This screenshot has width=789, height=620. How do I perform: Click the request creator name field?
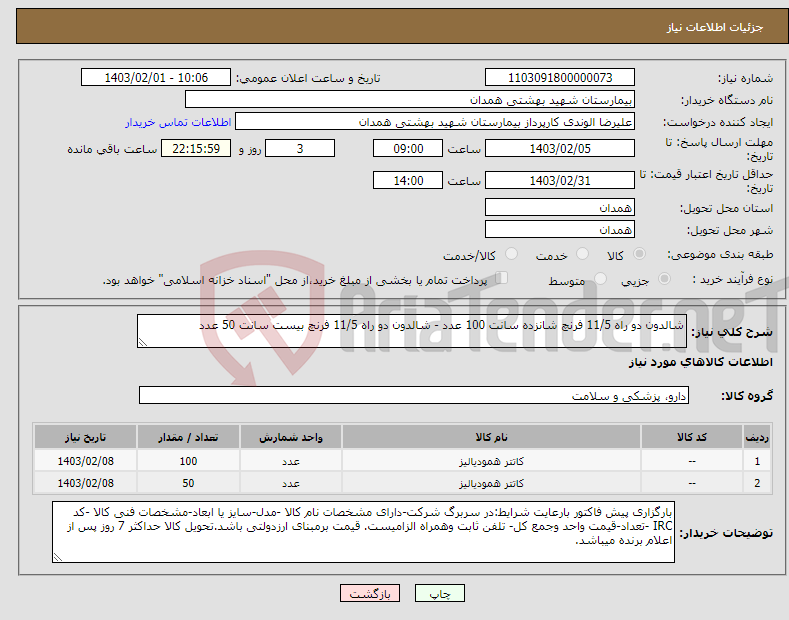click(x=435, y=122)
